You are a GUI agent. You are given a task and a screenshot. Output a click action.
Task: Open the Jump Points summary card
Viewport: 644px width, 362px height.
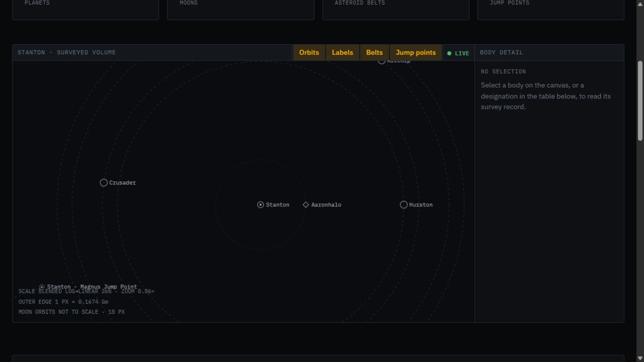551,10
